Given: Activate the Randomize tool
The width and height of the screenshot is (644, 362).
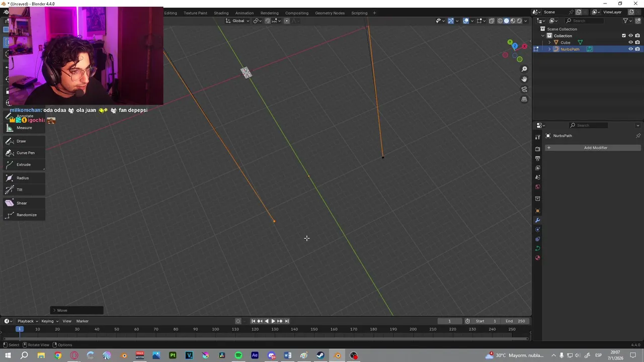Looking at the screenshot, I should 24,215.
